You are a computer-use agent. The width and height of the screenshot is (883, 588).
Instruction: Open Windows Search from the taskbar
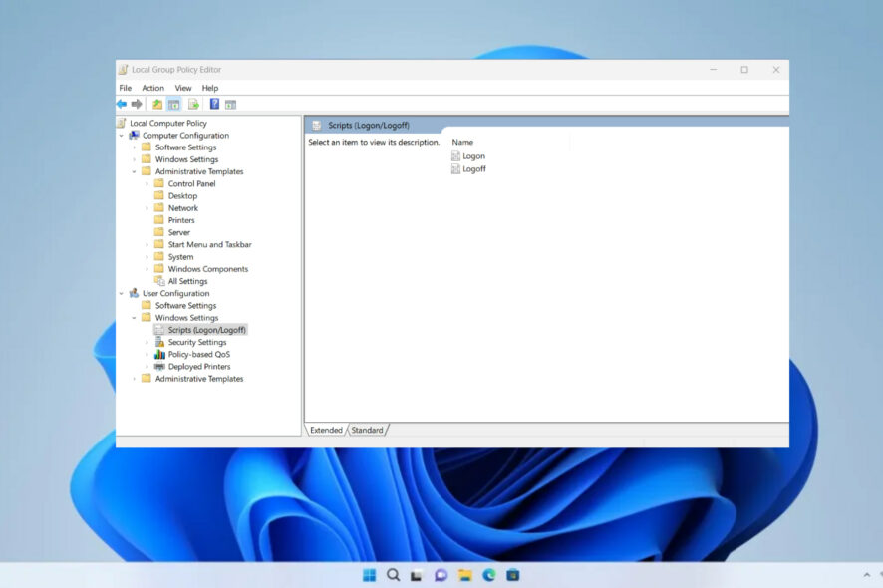pos(393,575)
